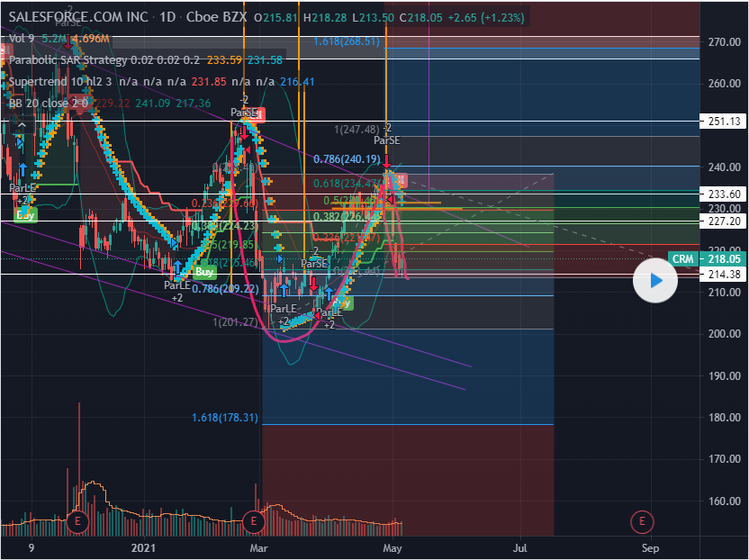
Task: Open the earnings E marker left of 2021
Action: point(77,521)
